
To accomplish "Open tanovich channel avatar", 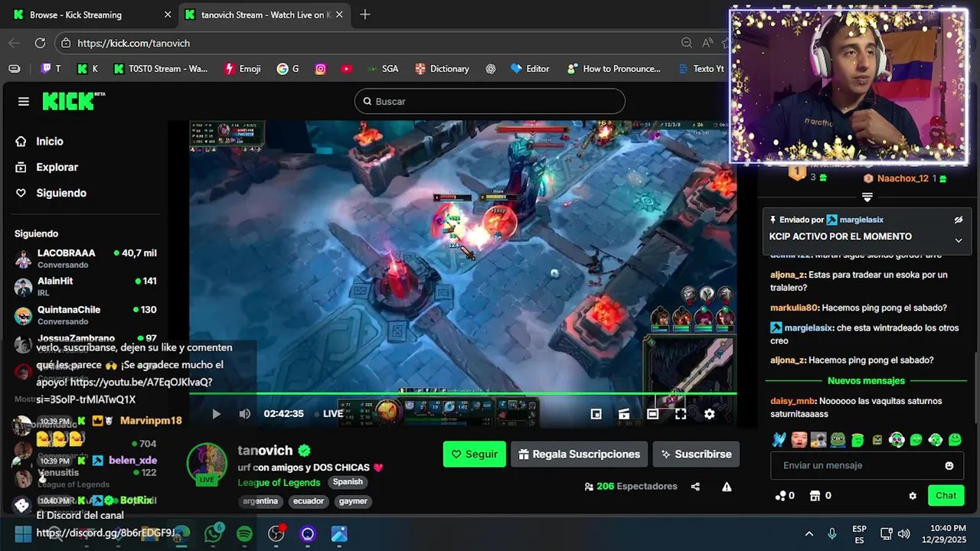I will (x=207, y=464).
